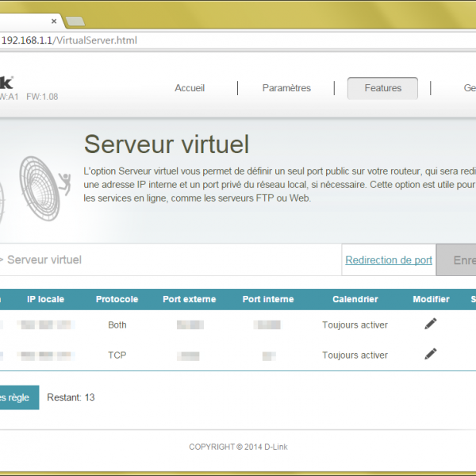
Task: Click the teal add rule button
Action: (x=16, y=397)
